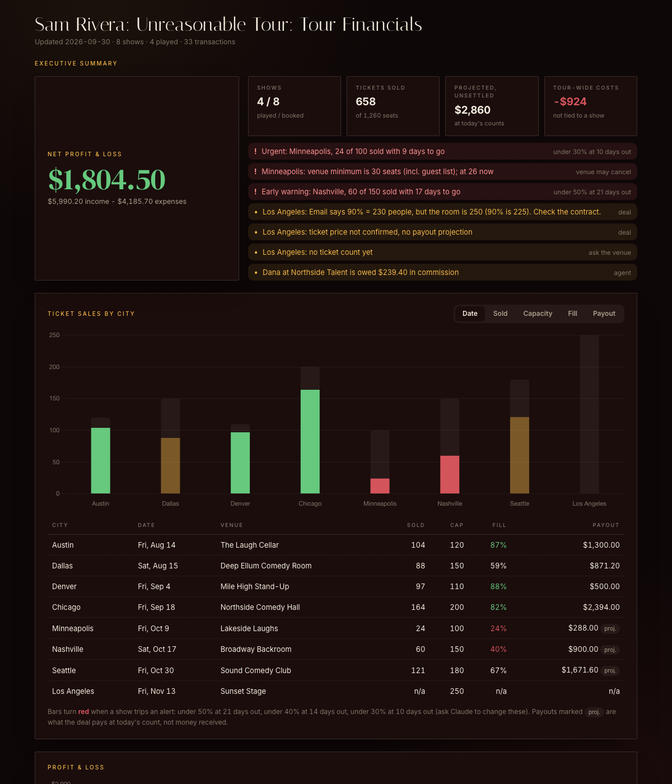Click the $1,300.00 Austin payout

(x=601, y=545)
